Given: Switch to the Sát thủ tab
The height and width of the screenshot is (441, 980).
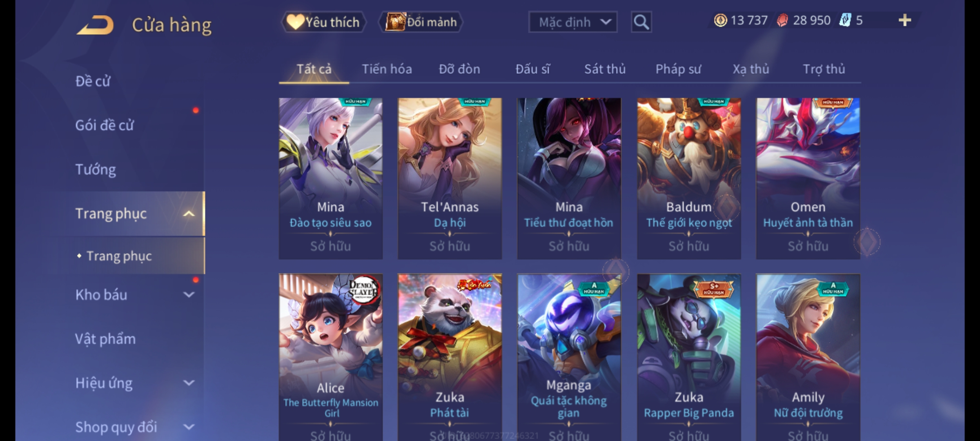Looking at the screenshot, I should (x=605, y=69).
